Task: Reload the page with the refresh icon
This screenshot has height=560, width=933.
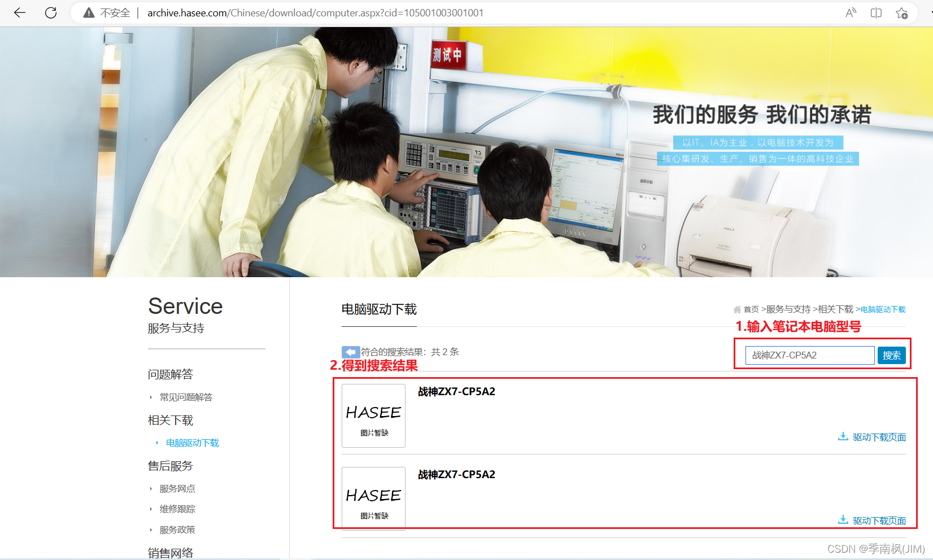Action: (51, 12)
